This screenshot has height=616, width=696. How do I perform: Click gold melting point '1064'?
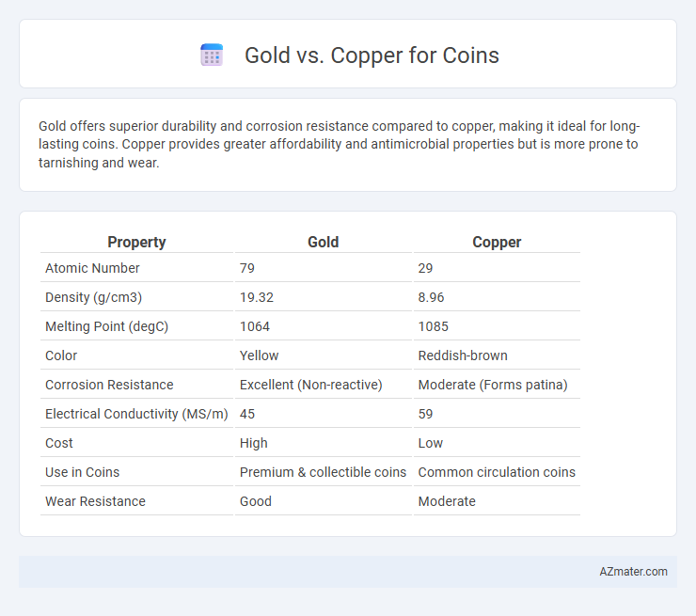tap(255, 326)
